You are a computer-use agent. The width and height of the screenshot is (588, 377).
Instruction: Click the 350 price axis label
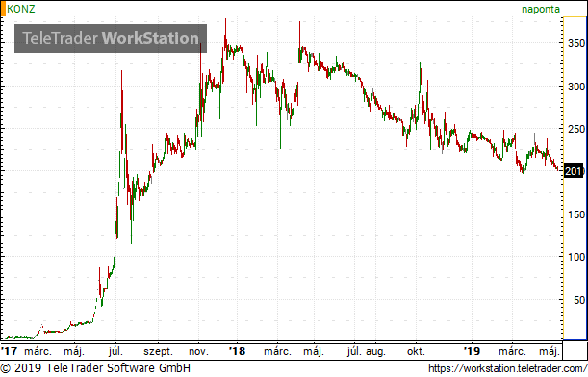click(576, 43)
